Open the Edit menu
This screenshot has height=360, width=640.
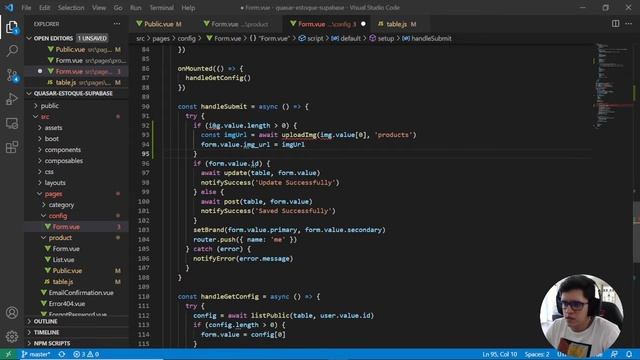point(44,8)
